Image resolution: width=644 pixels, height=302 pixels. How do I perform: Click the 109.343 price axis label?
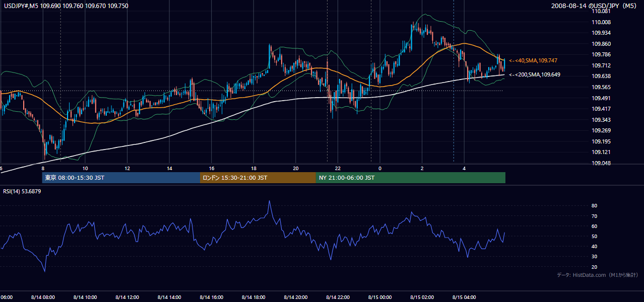pyautogui.click(x=601, y=120)
